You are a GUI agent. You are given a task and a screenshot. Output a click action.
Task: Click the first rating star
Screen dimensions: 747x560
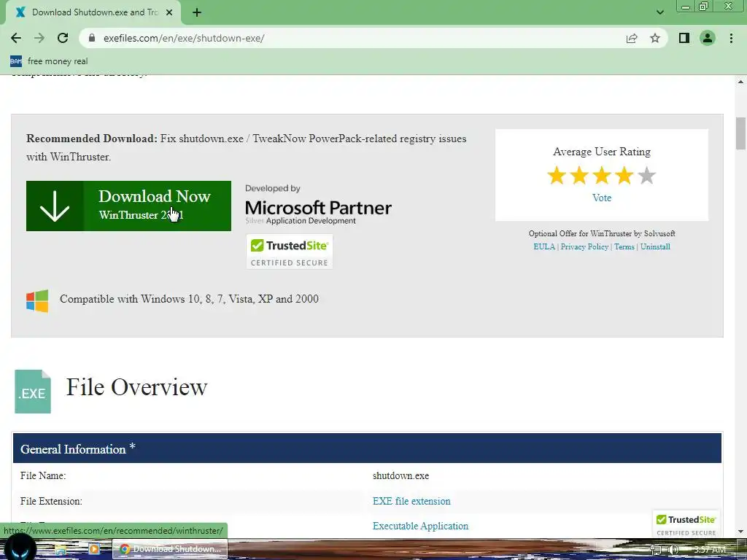tap(557, 176)
